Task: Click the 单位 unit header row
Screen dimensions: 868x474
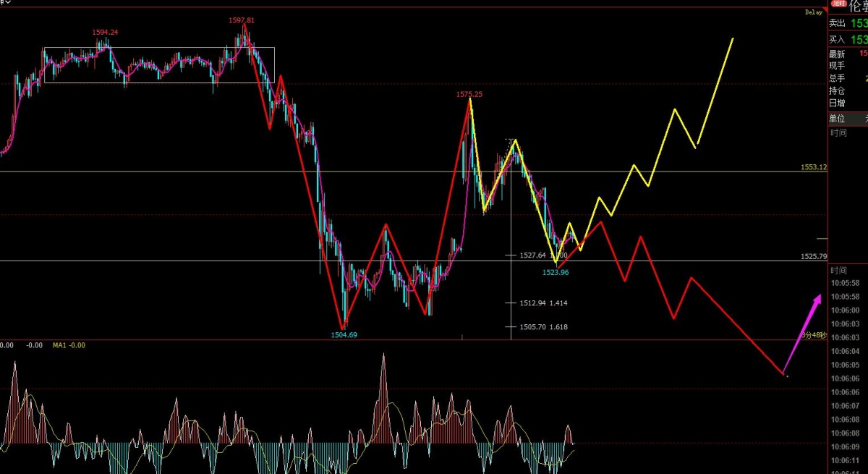Action: click(x=848, y=118)
